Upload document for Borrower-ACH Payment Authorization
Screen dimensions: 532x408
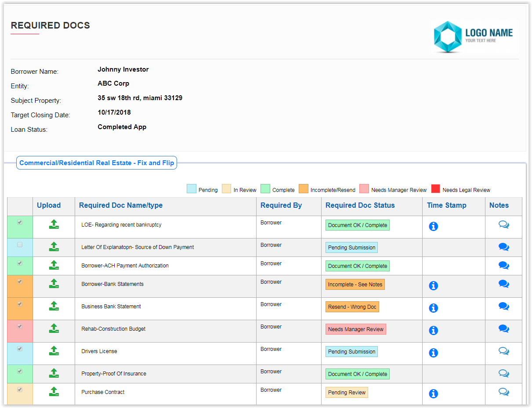coord(54,265)
